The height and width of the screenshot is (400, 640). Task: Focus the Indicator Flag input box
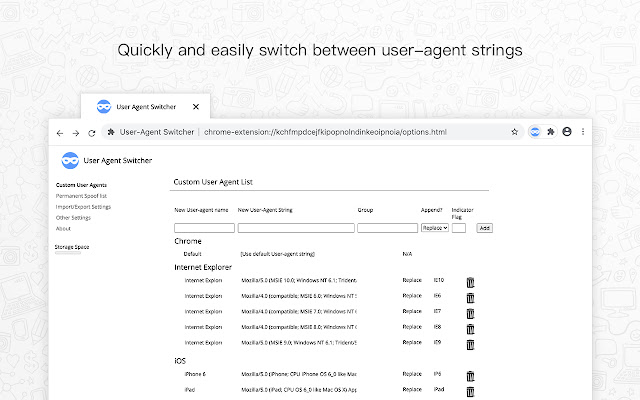[459, 228]
